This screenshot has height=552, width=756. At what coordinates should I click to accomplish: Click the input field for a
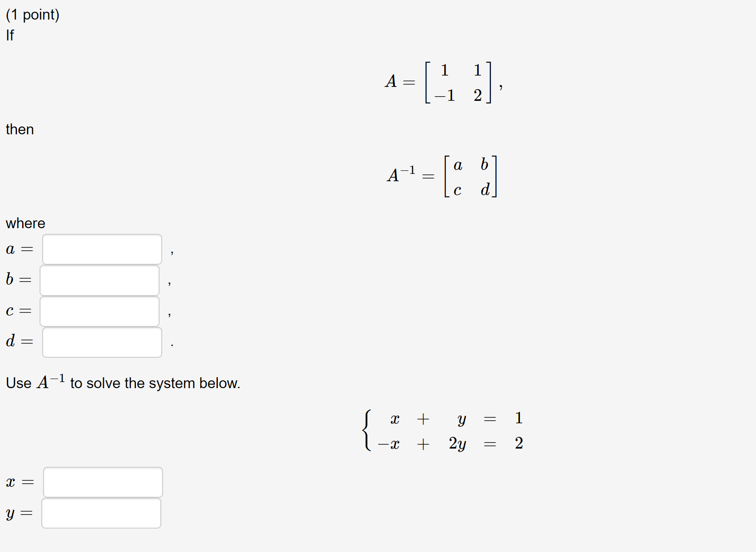point(102,249)
